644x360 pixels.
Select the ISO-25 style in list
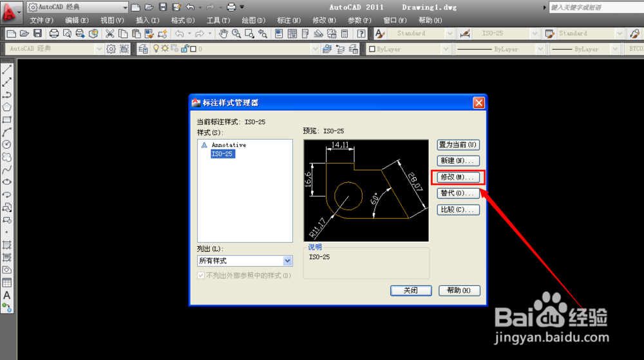(223, 154)
